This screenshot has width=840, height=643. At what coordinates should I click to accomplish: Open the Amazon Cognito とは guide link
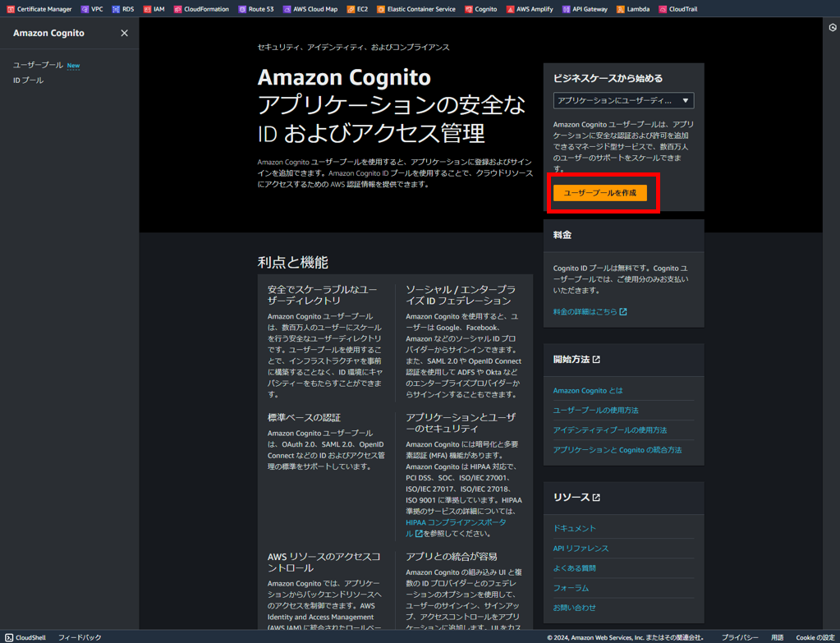pos(589,390)
